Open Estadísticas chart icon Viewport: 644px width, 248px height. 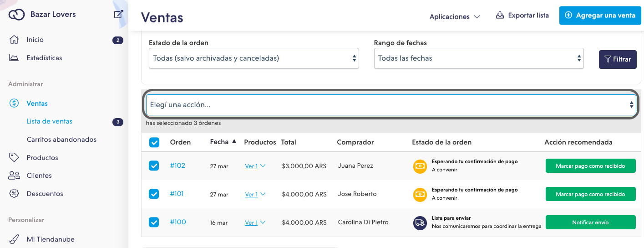14,58
